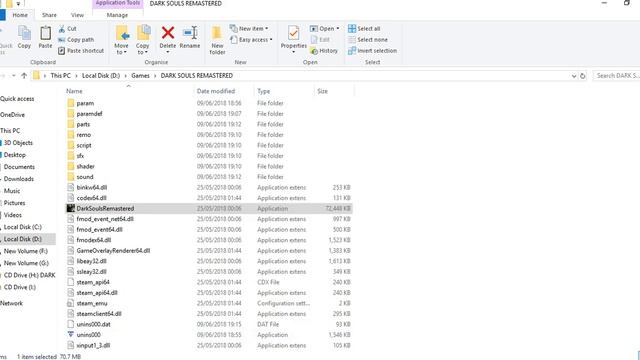Sort files by Name column header
The height and width of the screenshot is (360, 640).
click(74, 91)
